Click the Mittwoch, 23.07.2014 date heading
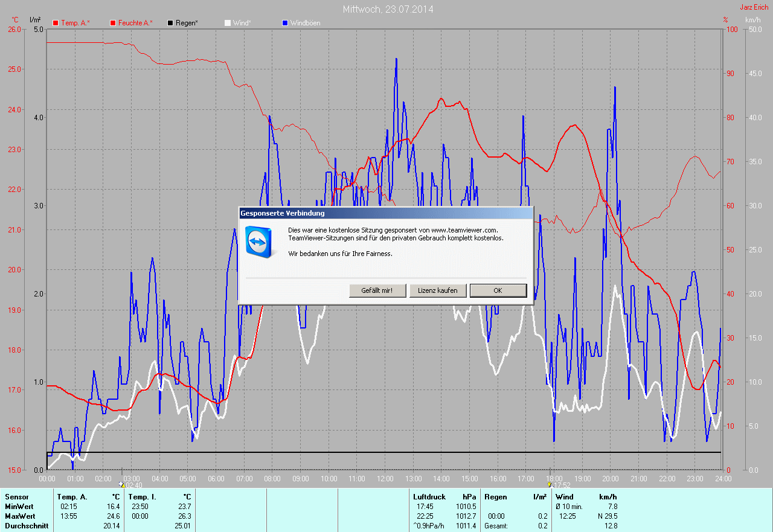 tap(388, 9)
